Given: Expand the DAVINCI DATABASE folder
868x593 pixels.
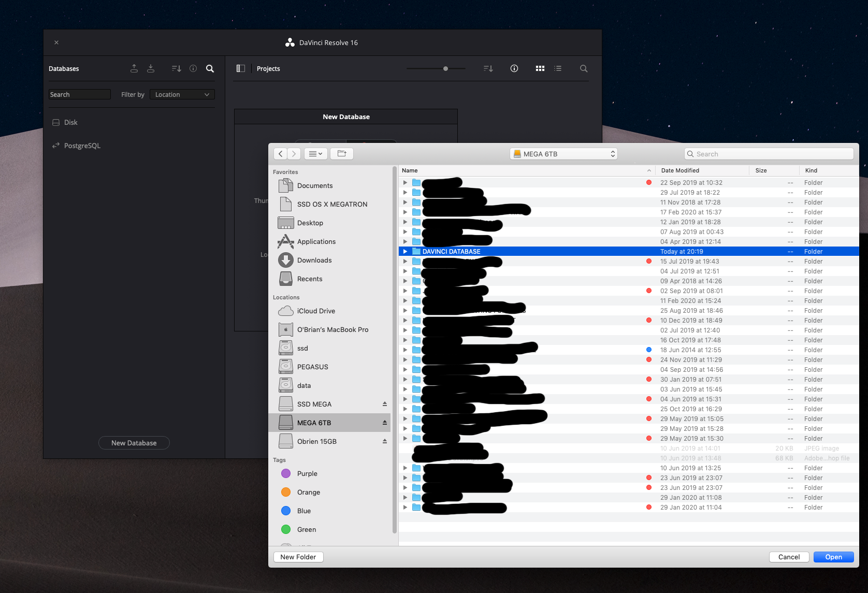Looking at the screenshot, I should tap(405, 252).
